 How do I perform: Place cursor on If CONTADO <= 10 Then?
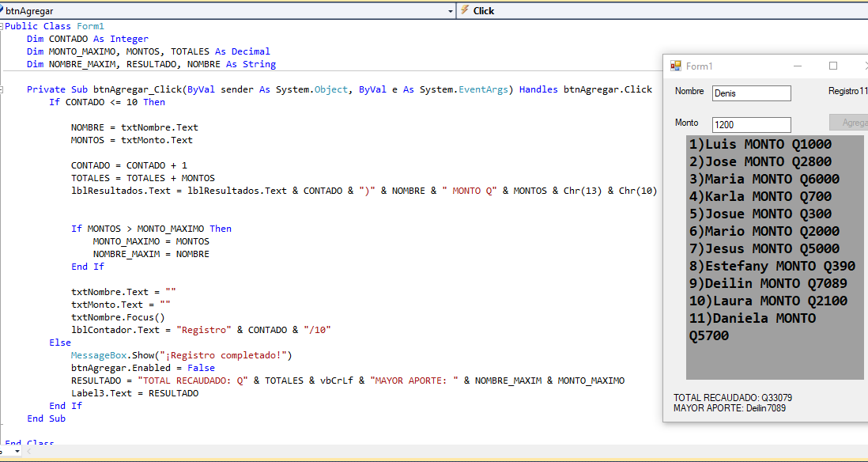107,102
